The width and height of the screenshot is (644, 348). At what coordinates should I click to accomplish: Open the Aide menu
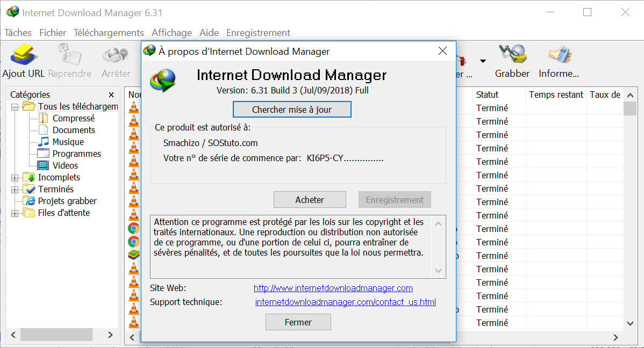[x=209, y=32]
